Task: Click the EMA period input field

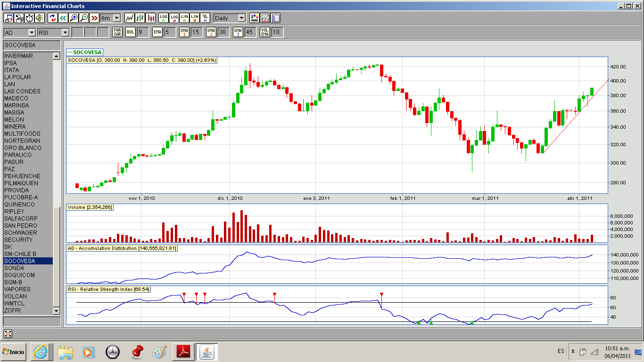Action: point(170,32)
